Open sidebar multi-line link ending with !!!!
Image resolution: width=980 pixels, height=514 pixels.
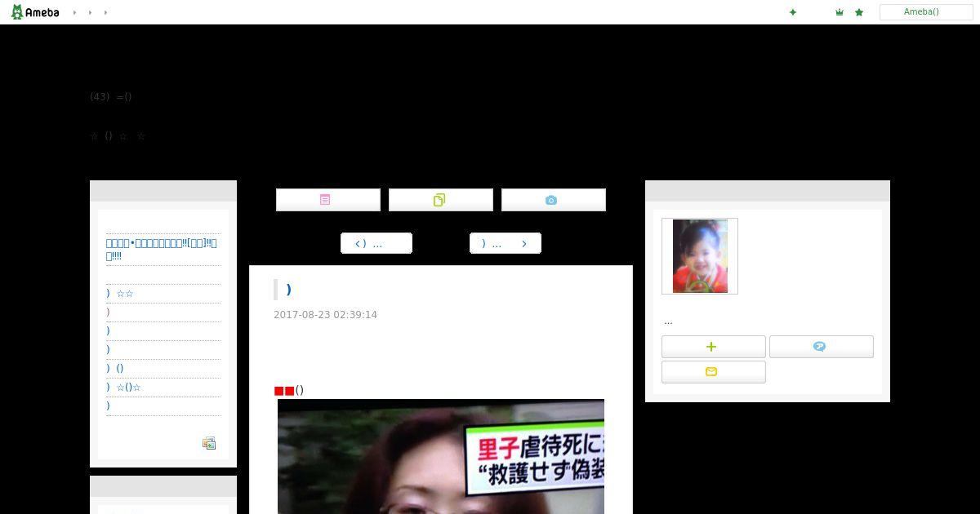tap(162, 250)
